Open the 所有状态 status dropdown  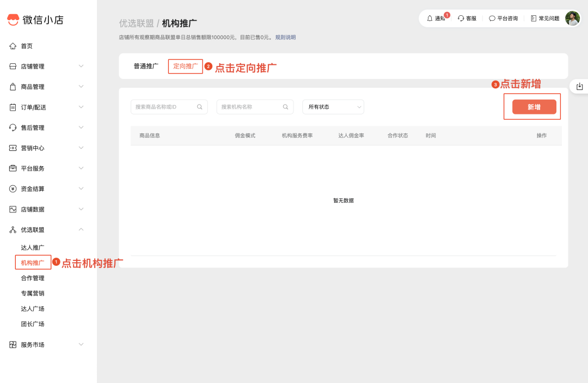[333, 107]
